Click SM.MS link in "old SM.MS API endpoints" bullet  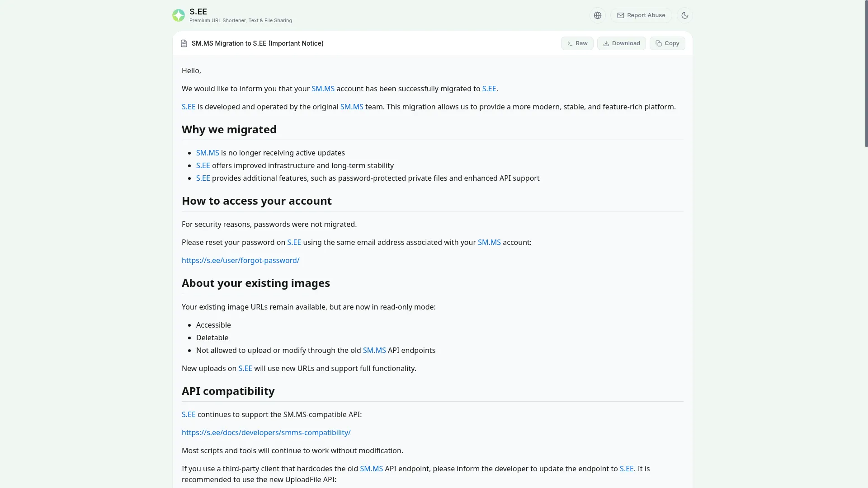coord(374,351)
